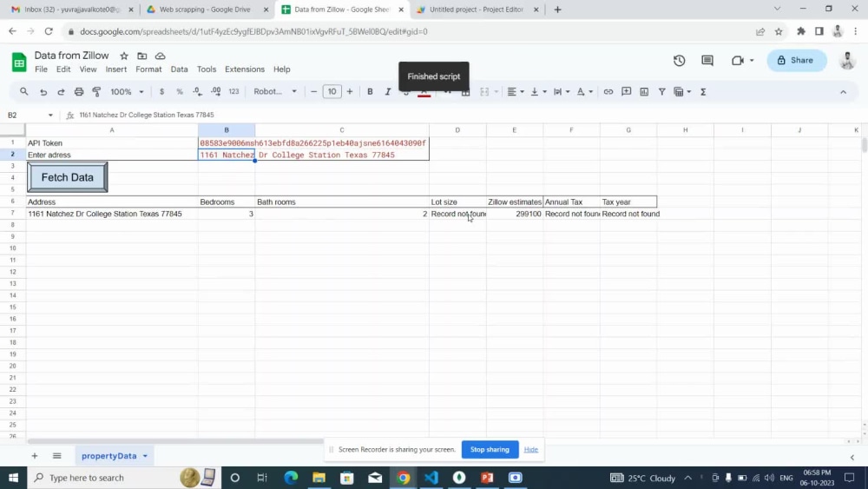Open the zoom 100% dropdown
The width and height of the screenshot is (868, 489).
(127, 92)
